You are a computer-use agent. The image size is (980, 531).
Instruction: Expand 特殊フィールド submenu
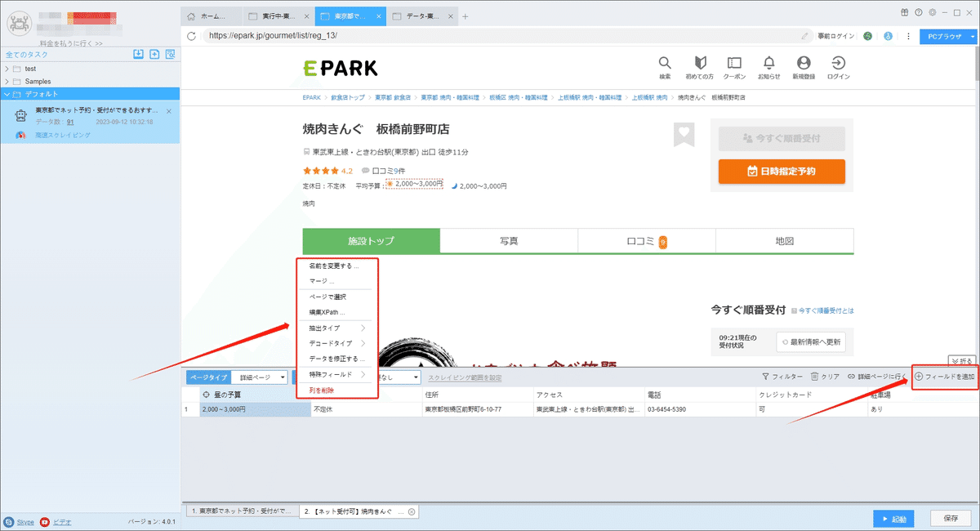(336, 374)
